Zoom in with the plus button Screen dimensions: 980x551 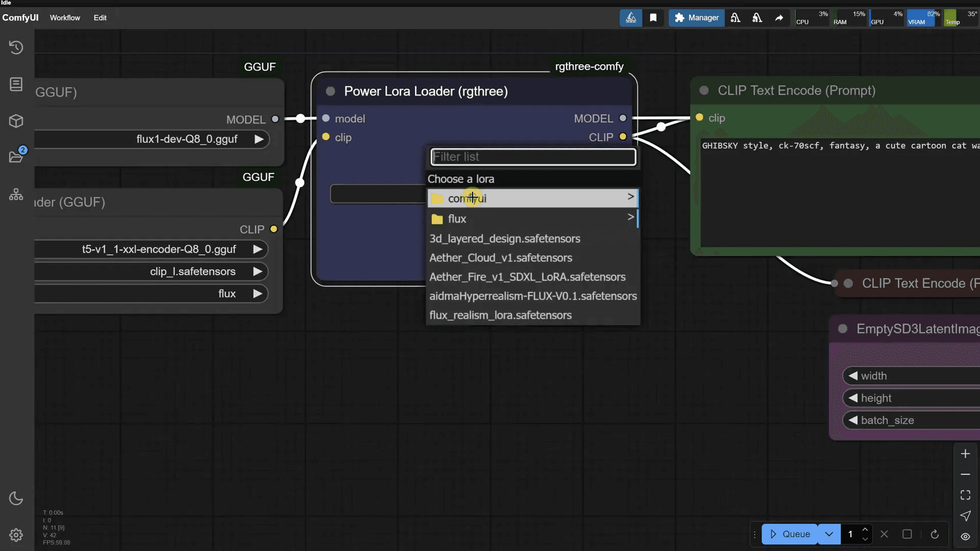(x=965, y=454)
